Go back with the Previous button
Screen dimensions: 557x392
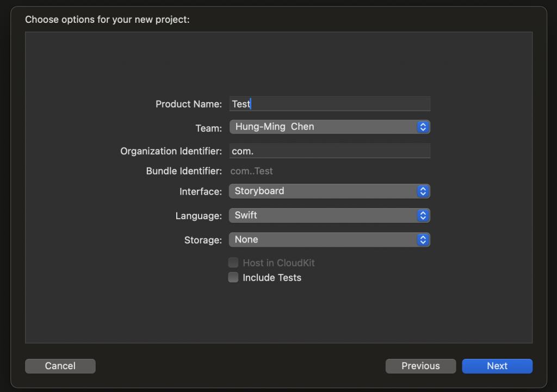point(420,366)
